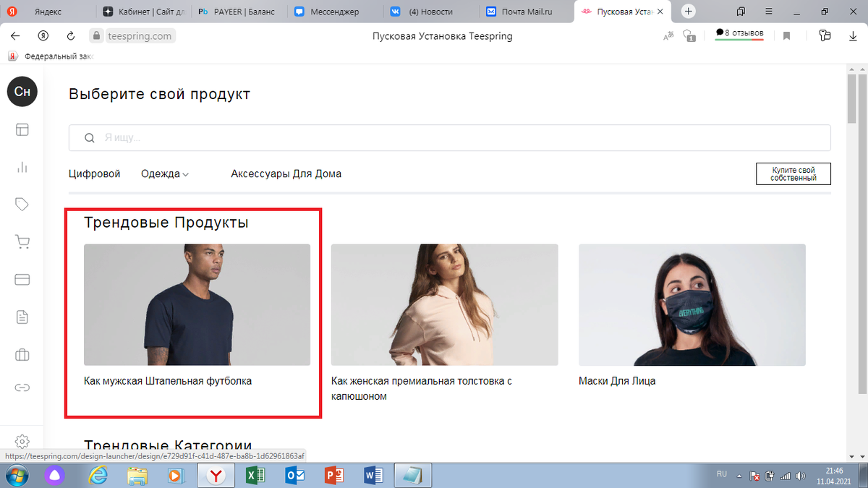
Task: Open the protect chat bubble icon
Action: pyautogui.click(x=689, y=35)
